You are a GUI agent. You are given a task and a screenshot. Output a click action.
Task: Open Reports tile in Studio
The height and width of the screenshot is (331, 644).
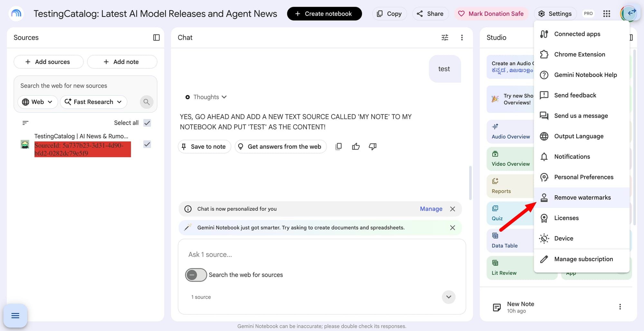(x=510, y=186)
